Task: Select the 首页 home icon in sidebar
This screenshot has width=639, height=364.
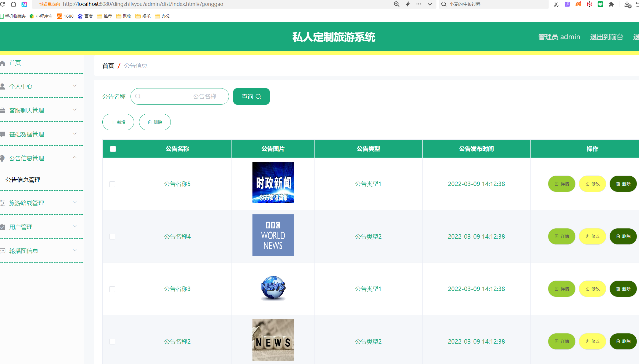Action: [3, 63]
